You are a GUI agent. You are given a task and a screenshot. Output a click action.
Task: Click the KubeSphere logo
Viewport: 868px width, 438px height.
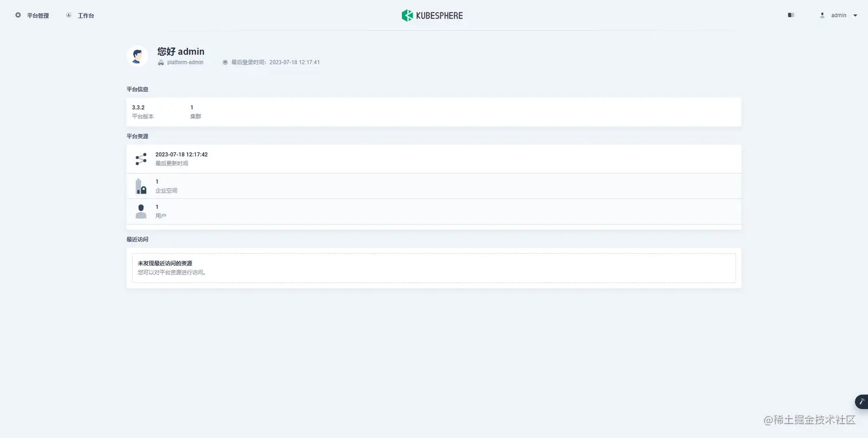point(432,15)
